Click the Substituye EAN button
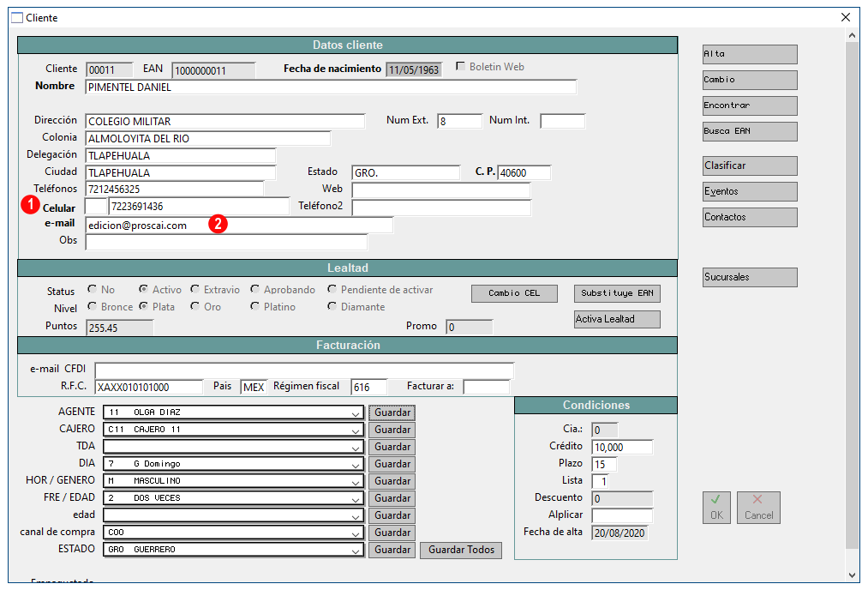868x590 pixels. click(617, 293)
